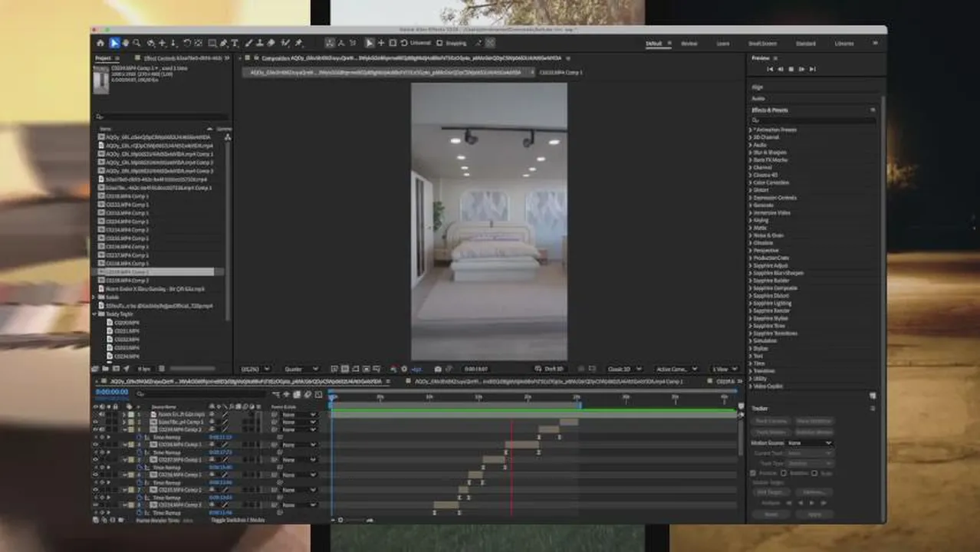Switch to the Review workspace
The image size is (980, 552).
tap(689, 44)
